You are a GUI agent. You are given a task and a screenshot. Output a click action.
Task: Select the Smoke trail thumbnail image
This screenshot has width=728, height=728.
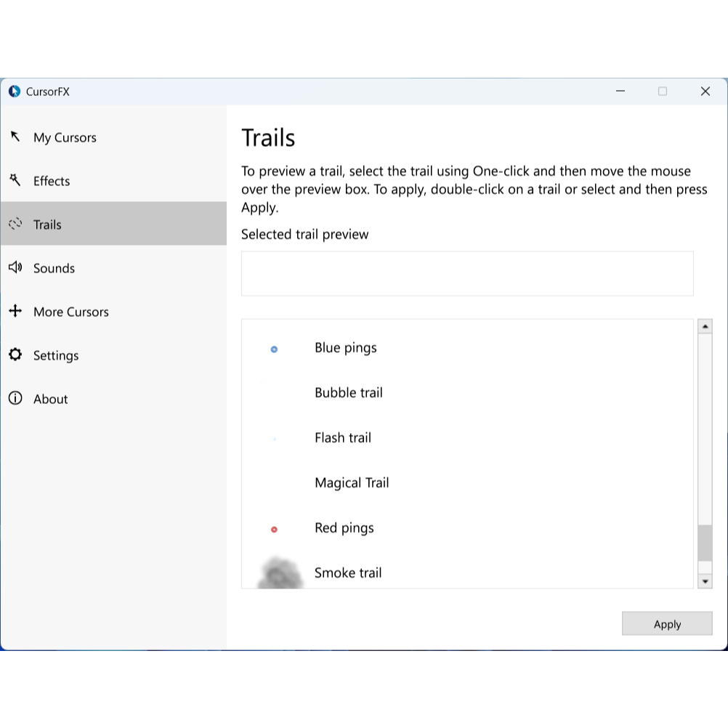[280, 573]
